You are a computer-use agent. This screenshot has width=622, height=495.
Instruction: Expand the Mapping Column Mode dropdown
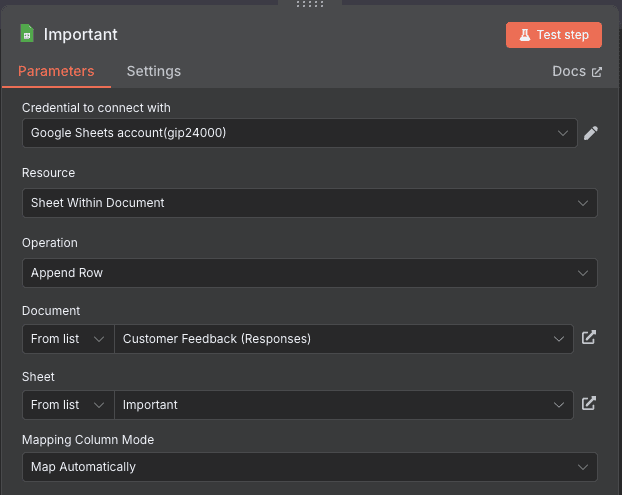click(310, 467)
